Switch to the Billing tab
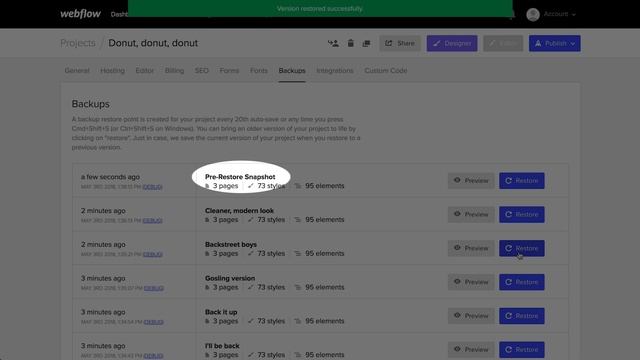The image size is (640, 360). (174, 71)
